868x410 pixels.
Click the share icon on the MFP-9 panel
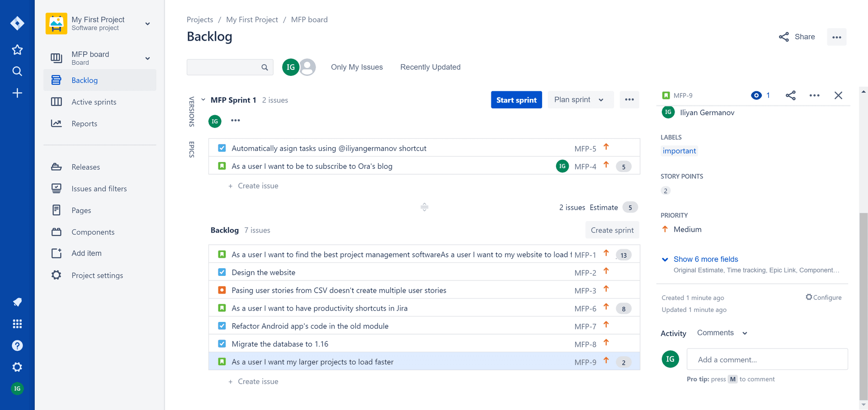[791, 95]
